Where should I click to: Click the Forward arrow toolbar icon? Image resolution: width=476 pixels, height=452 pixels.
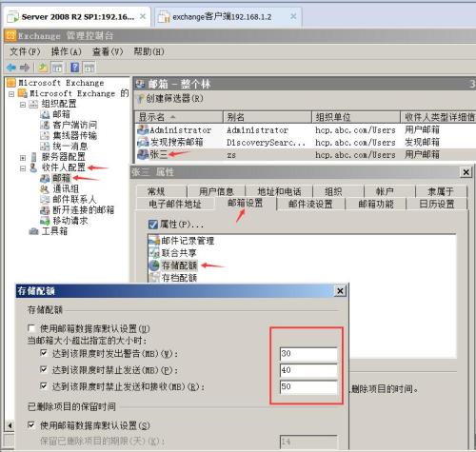pos(25,68)
